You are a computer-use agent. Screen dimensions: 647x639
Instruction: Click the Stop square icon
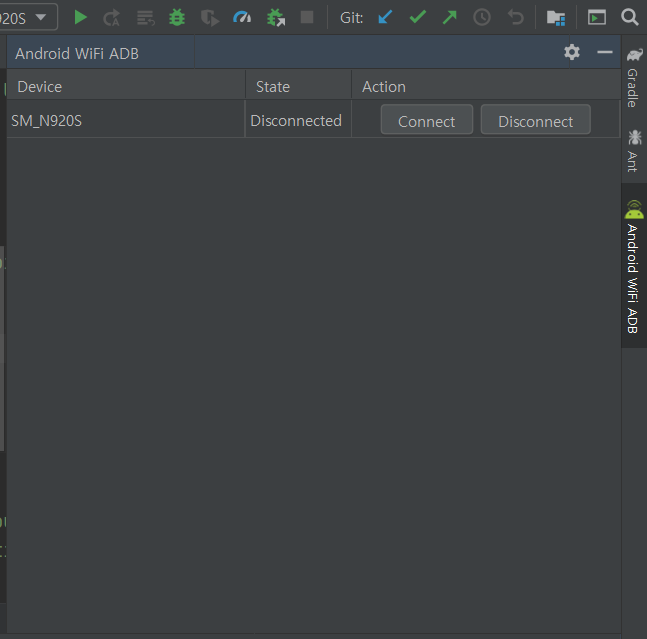(x=307, y=17)
